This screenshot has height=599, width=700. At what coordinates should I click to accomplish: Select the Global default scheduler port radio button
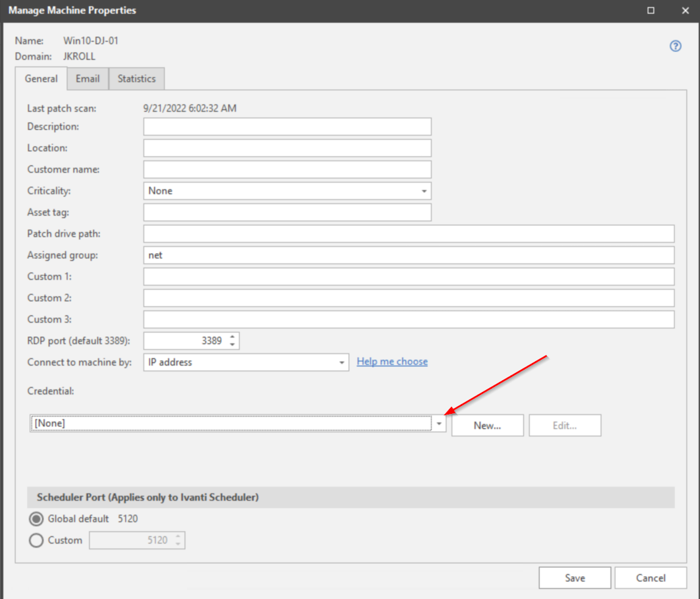(36, 519)
